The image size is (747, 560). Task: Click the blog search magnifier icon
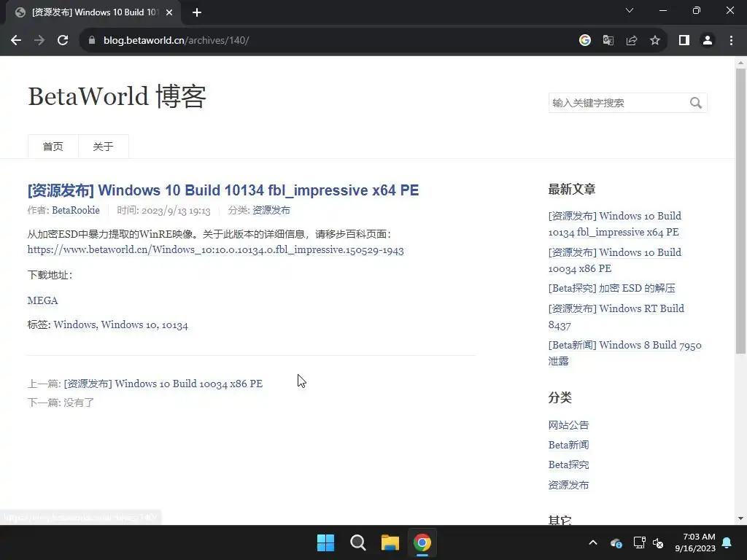(x=695, y=103)
